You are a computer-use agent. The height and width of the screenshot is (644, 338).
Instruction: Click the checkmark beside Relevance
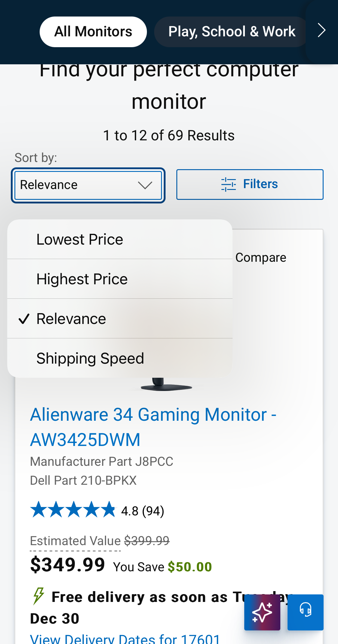[25, 319]
